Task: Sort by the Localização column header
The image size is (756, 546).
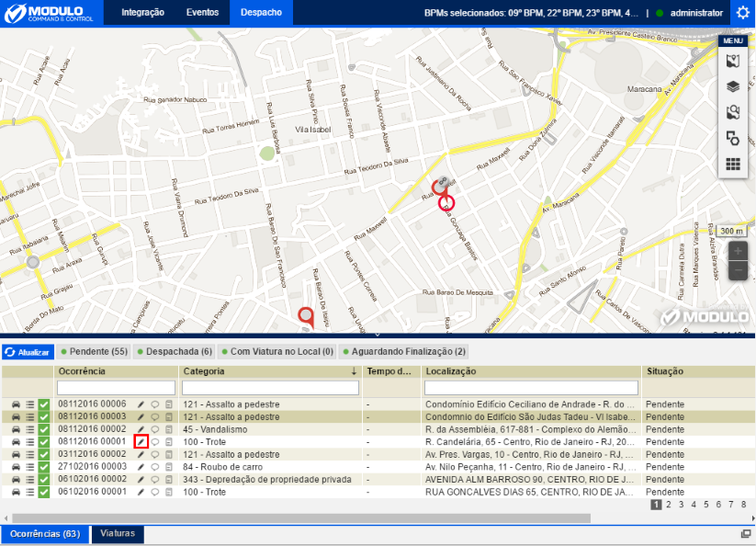Action: [531, 371]
